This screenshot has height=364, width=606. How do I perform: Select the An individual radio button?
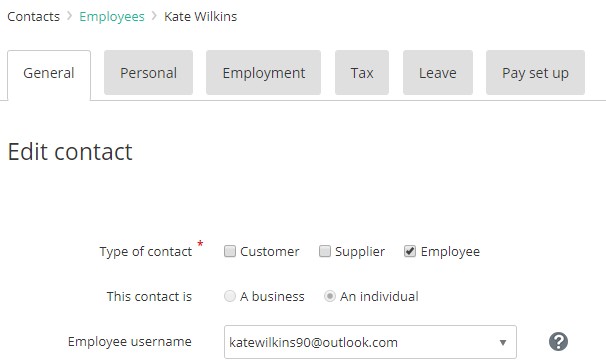click(329, 296)
